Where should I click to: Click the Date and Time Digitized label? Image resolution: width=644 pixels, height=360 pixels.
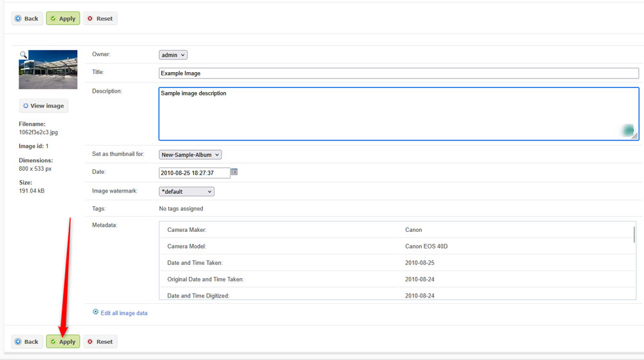[198, 296]
